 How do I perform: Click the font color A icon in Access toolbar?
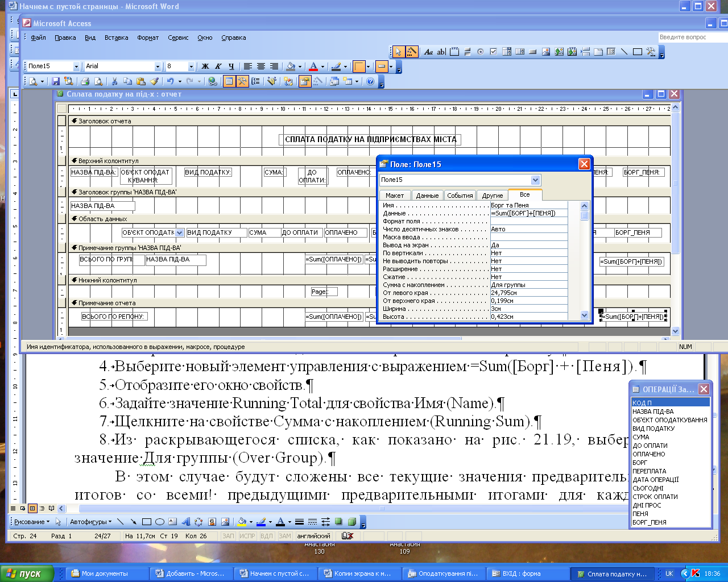[x=313, y=66]
